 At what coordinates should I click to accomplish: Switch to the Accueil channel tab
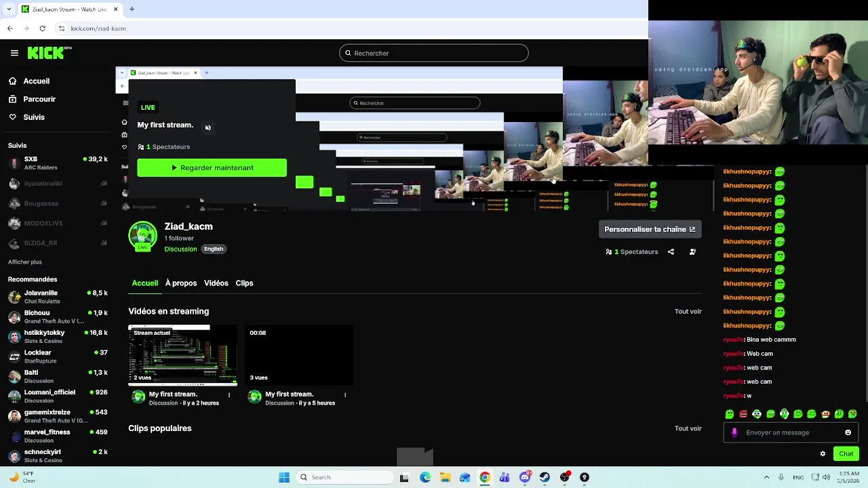click(x=145, y=283)
